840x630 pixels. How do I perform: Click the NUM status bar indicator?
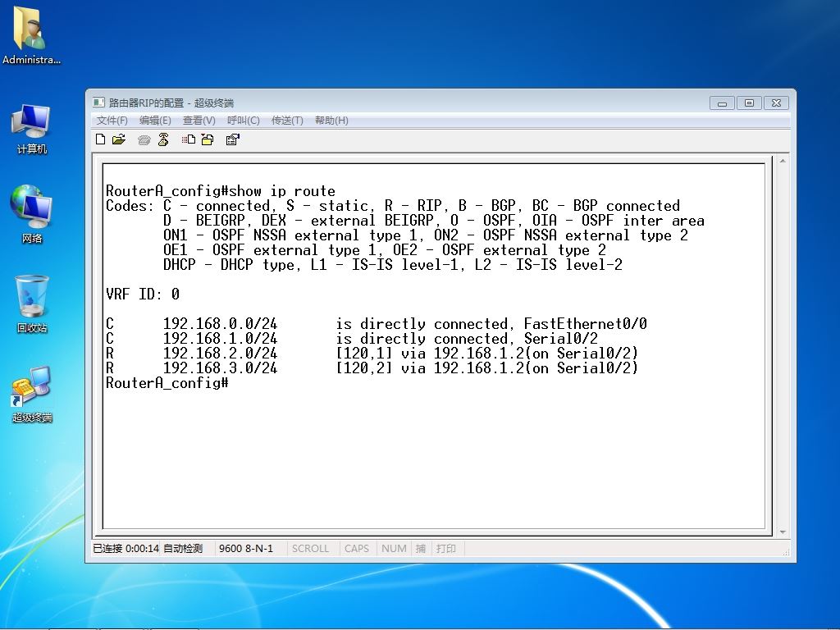pos(394,549)
